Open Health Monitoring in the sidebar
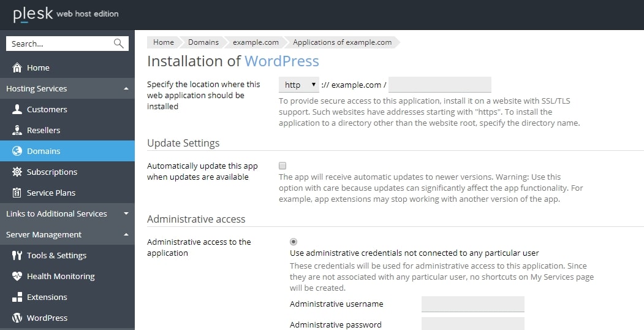644x330 pixels. 67,276
